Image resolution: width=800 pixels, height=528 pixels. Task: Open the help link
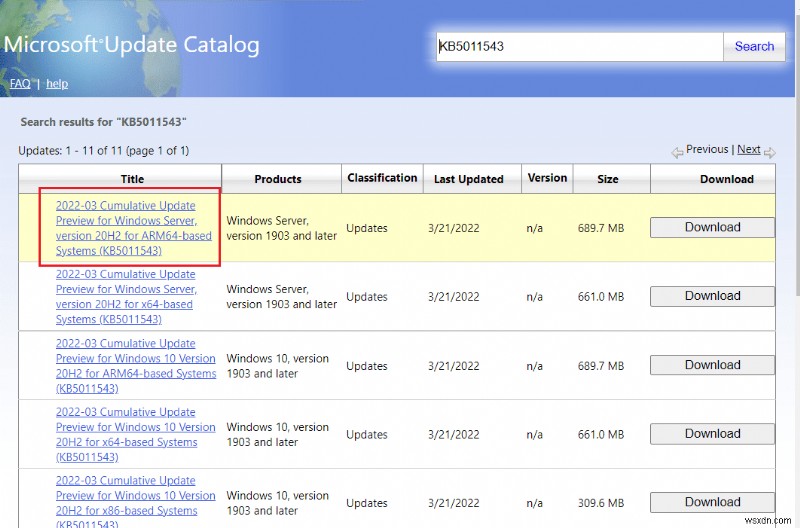point(57,84)
